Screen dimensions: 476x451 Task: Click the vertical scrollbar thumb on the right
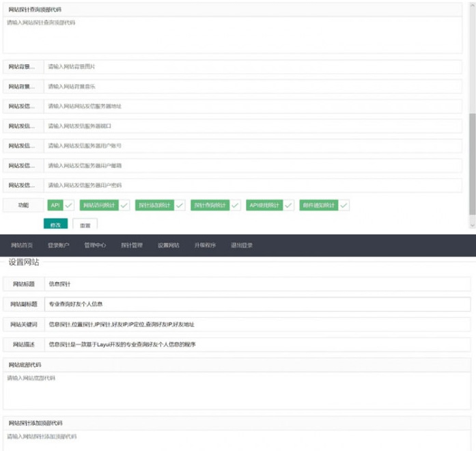point(473,164)
